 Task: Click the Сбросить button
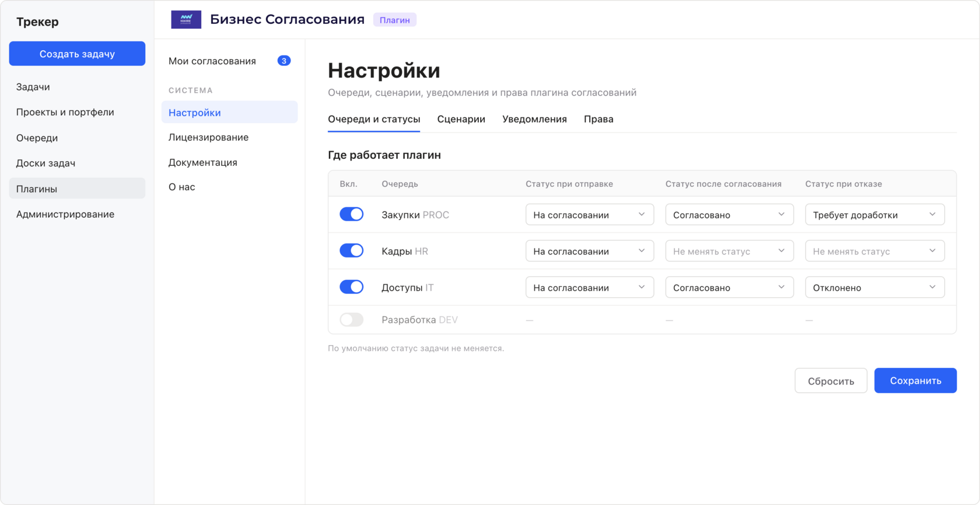[831, 381]
